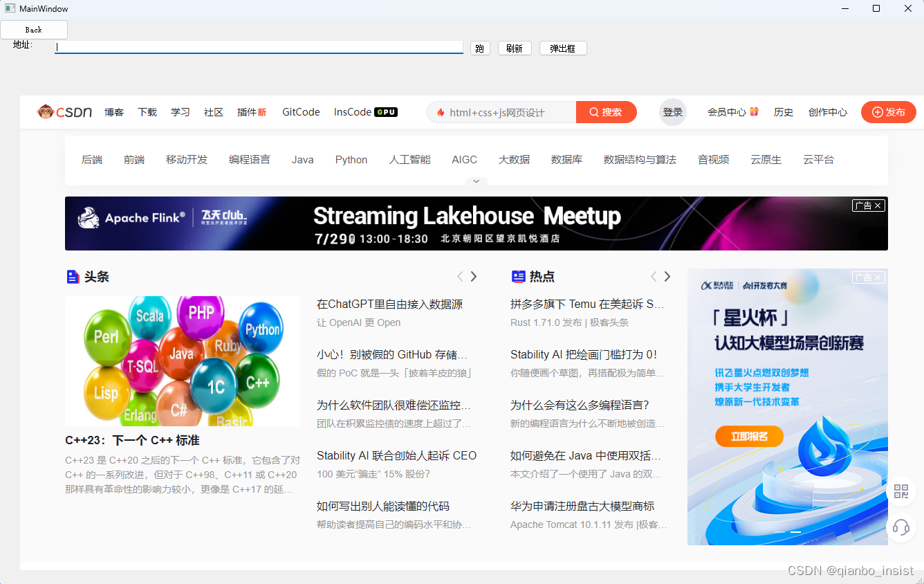Select the Java category tab

tap(303, 160)
